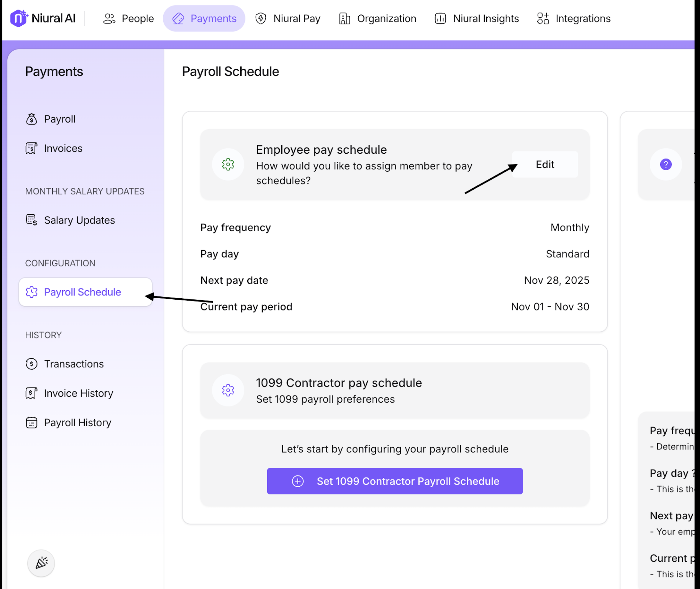The height and width of the screenshot is (589, 700).
Task: Click the money bag Payroll icon
Action: pos(31,119)
